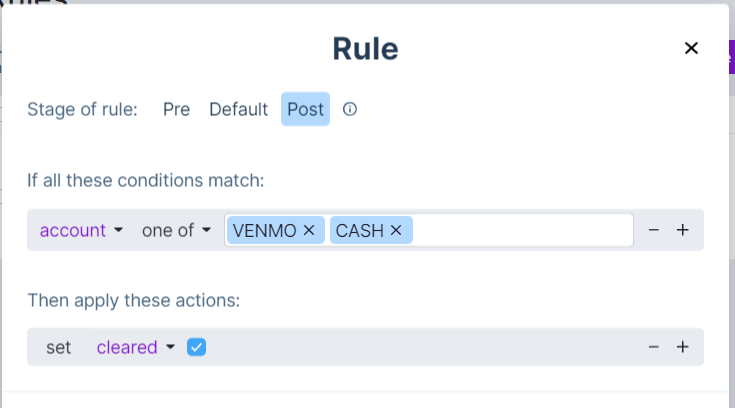This screenshot has width=735, height=408.
Task: Select the Default rule stage
Action: click(x=238, y=109)
